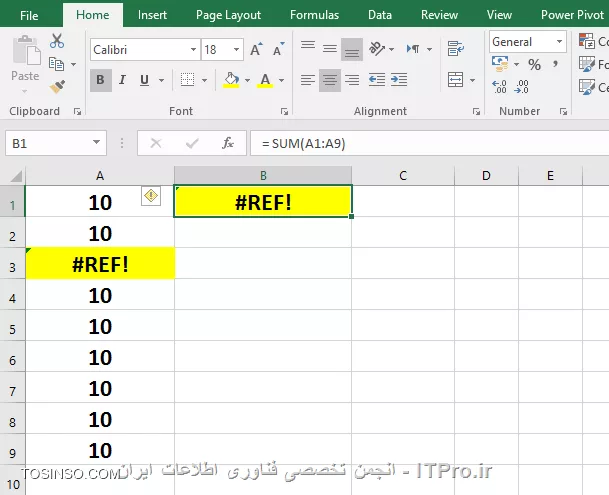Image resolution: width=609 pixels, height=495 pixels.
Task: Click the formula bar input
Action: 429,143
